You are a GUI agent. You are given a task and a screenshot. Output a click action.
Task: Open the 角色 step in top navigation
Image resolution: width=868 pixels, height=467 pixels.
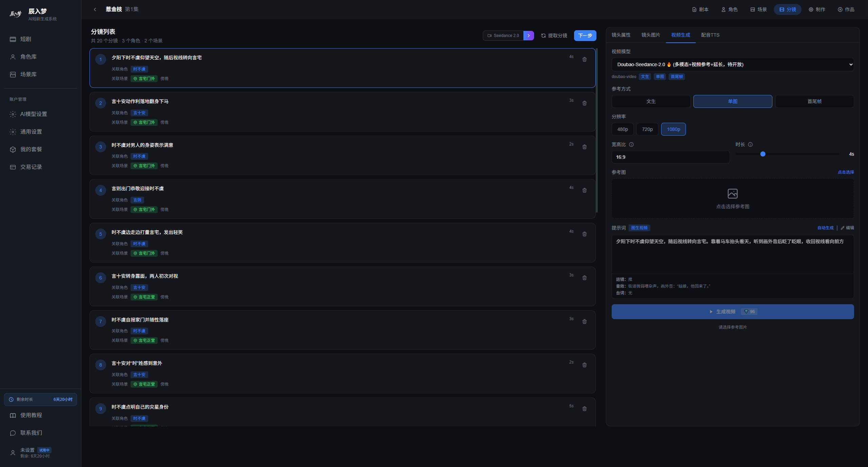click(x=729, y=9)
